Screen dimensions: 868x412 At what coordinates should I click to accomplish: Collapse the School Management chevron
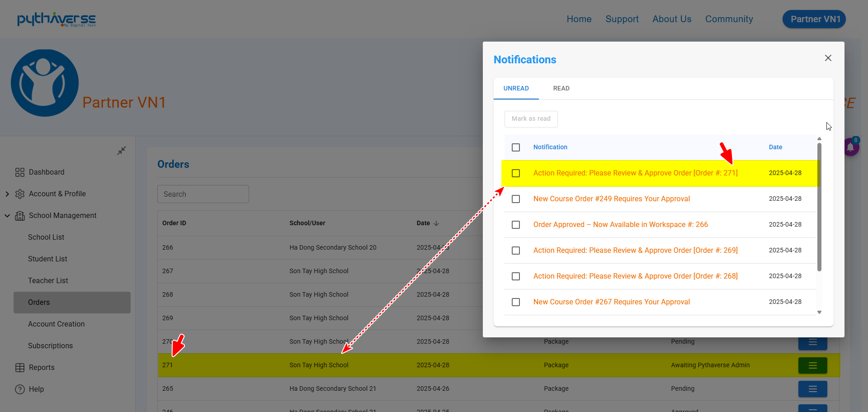pyautogui.click(x=7, y=216)
